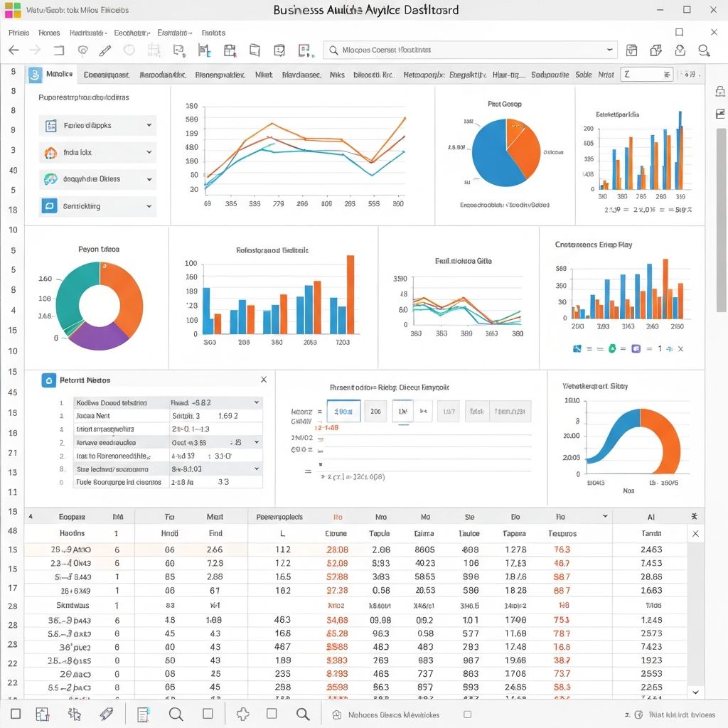Expand the 'fndra lolx' sidebar dropdown
The width and height of the screenshot is (728, 728).
tap(149, 152)
